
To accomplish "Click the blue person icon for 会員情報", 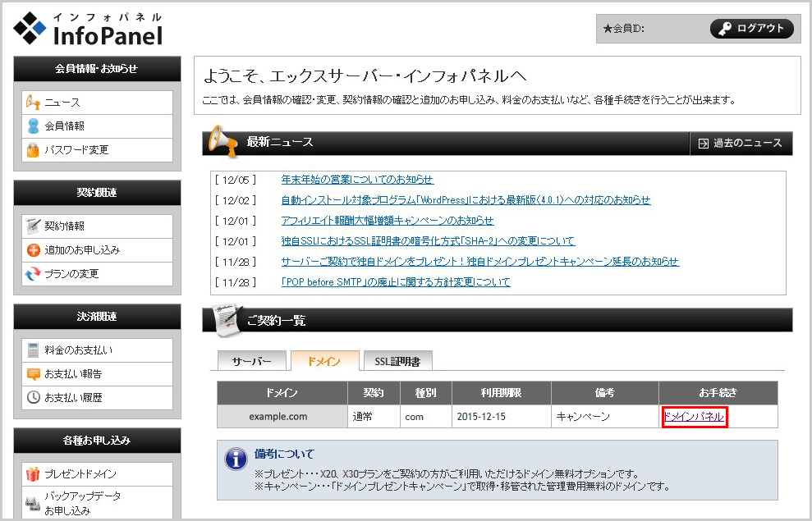I will [x=33, y=126].
